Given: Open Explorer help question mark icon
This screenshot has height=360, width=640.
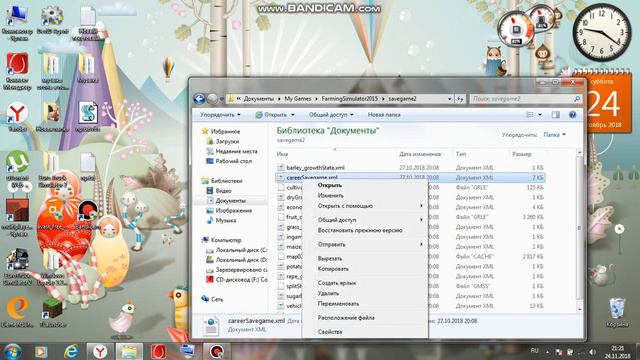Looking at the screenshot, I should [x=572, y=115].
